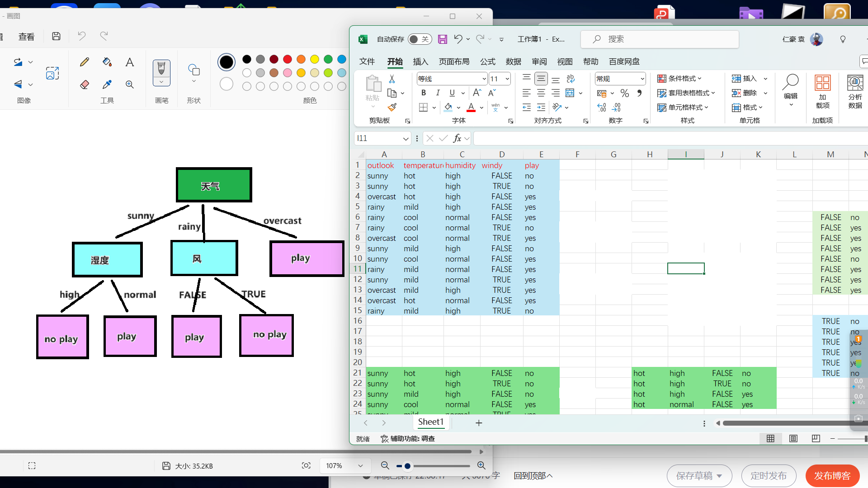868x488 pixels.
Task: Click the Comma Style icon
Action: tap(639, 93)
